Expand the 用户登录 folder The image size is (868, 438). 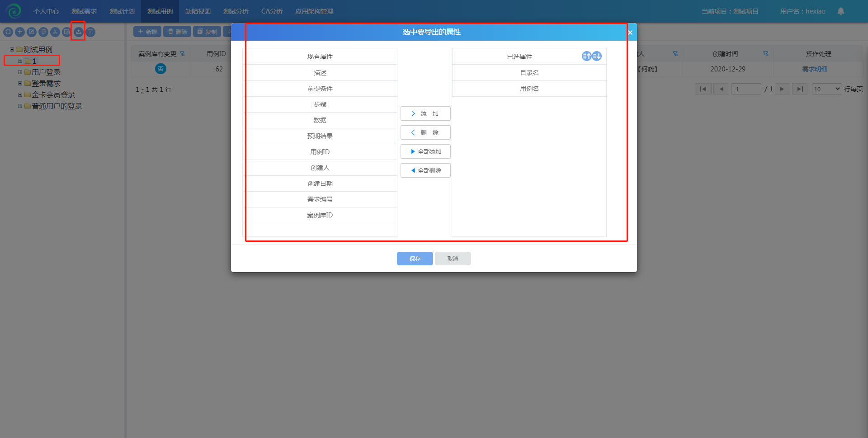pos(20,72)
